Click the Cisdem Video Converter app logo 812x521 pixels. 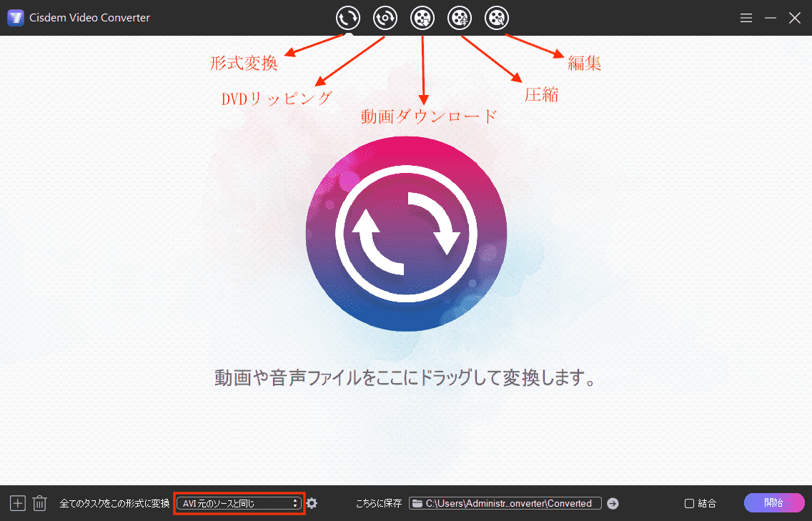pyautogui.click(x=16, y=18)
